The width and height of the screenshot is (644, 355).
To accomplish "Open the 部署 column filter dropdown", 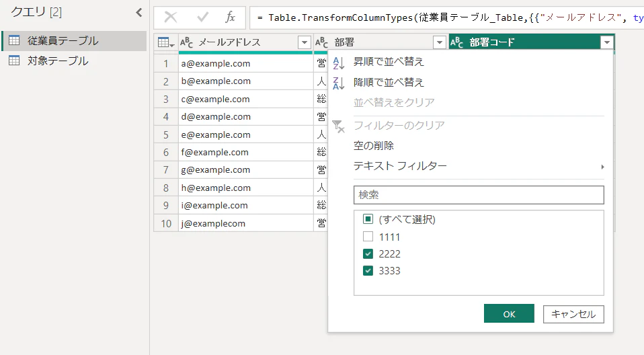I will click(x=440, y=42).
